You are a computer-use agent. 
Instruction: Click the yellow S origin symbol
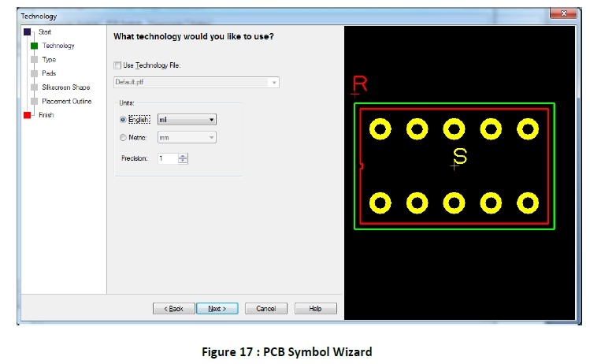coord(460,158)
